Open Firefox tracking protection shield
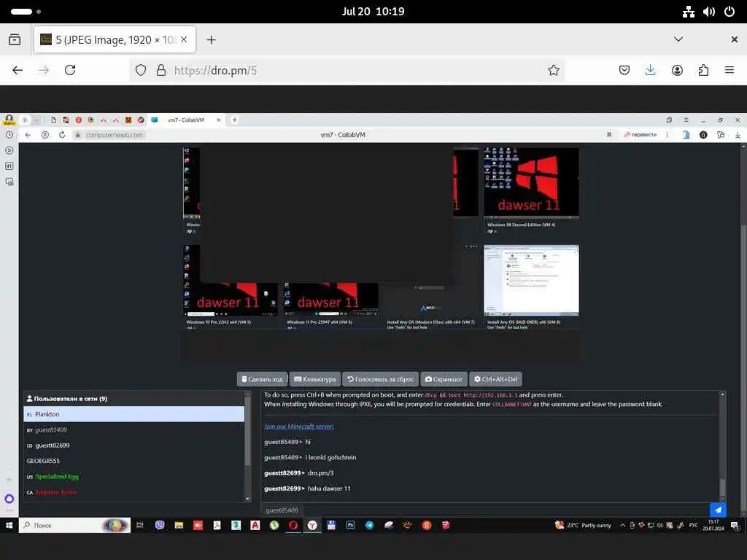 [141, 71]
